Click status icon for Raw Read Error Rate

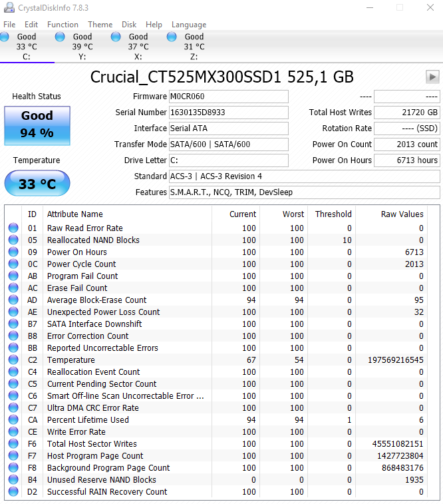pos(13,228)
